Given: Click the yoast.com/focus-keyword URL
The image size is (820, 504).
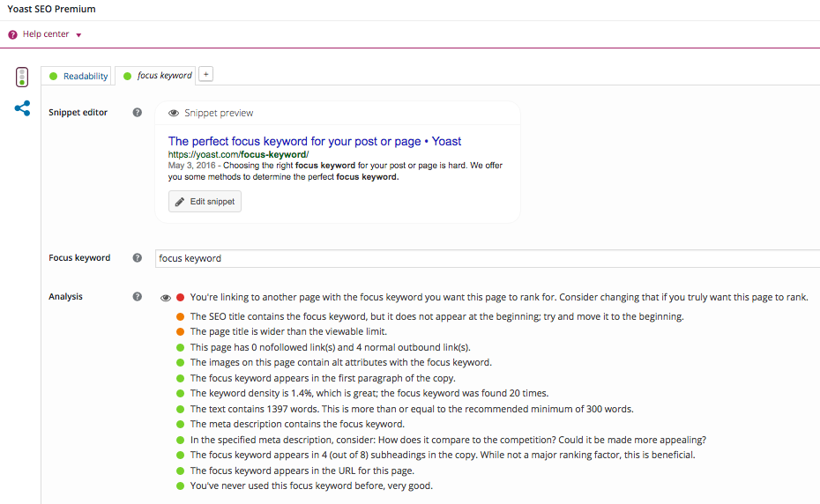Looking at the screenshot, I should click(x=238, y=154).
